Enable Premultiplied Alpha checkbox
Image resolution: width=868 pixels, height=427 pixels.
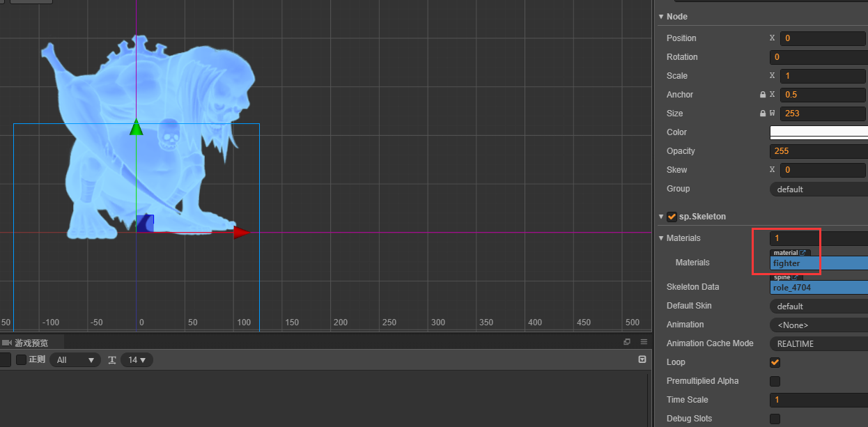(x=775, y=381)
